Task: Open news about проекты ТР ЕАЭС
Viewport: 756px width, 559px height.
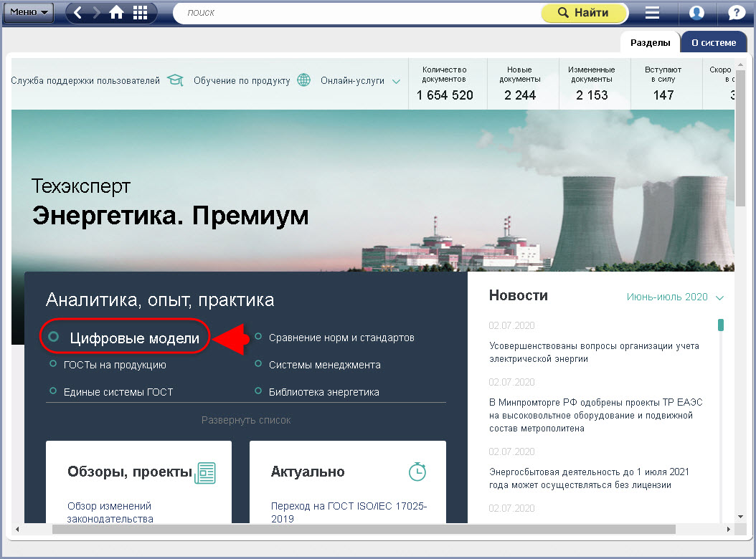Action: tap(595, 416)
